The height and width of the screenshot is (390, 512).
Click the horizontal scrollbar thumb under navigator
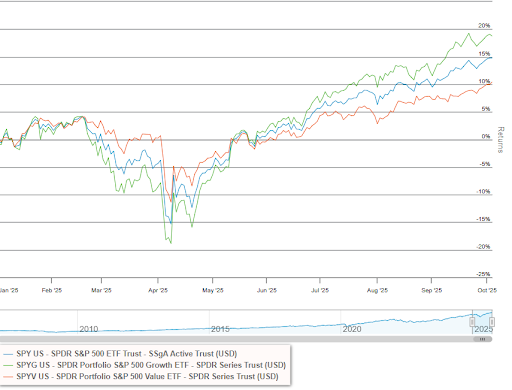[483, 339]
